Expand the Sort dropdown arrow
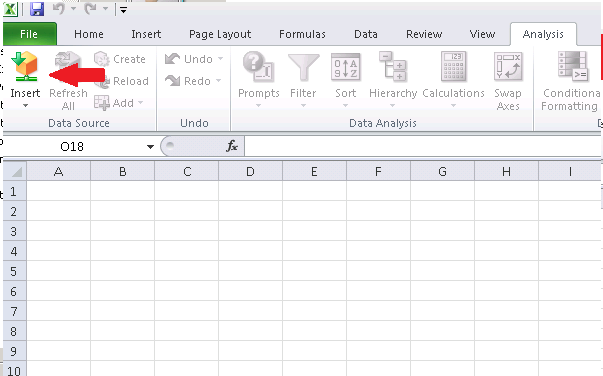 click(345, 105)
